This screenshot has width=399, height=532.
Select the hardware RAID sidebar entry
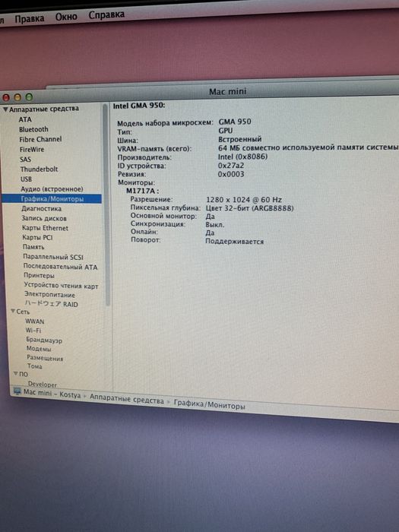52,304
